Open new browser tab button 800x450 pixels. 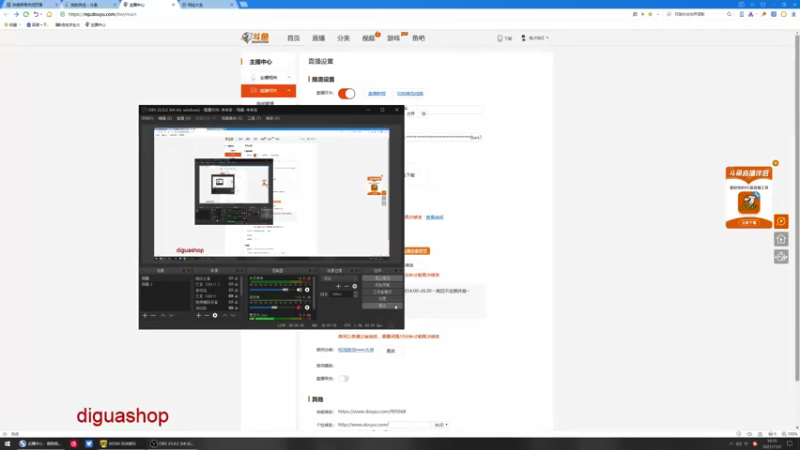244,4
